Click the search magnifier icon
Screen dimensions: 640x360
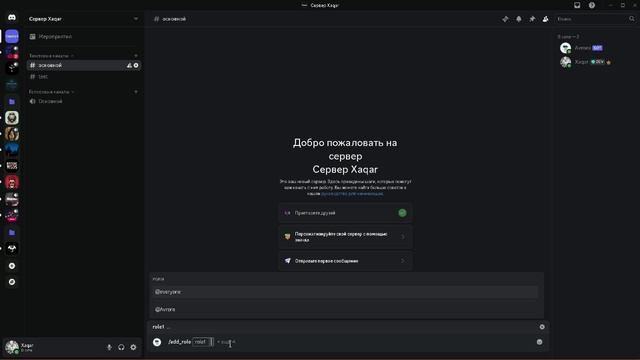pyautogui.click(x=632, y=19)
